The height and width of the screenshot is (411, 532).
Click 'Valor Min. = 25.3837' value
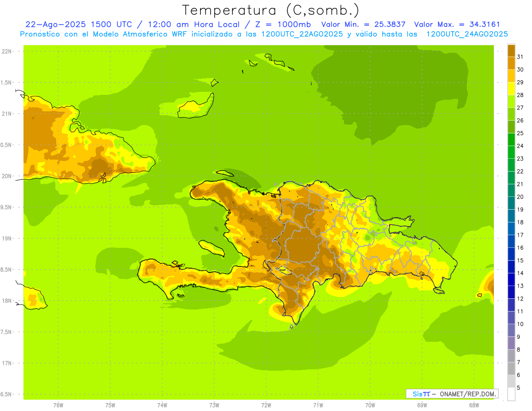pyautogui.click(x=363, y=25)
